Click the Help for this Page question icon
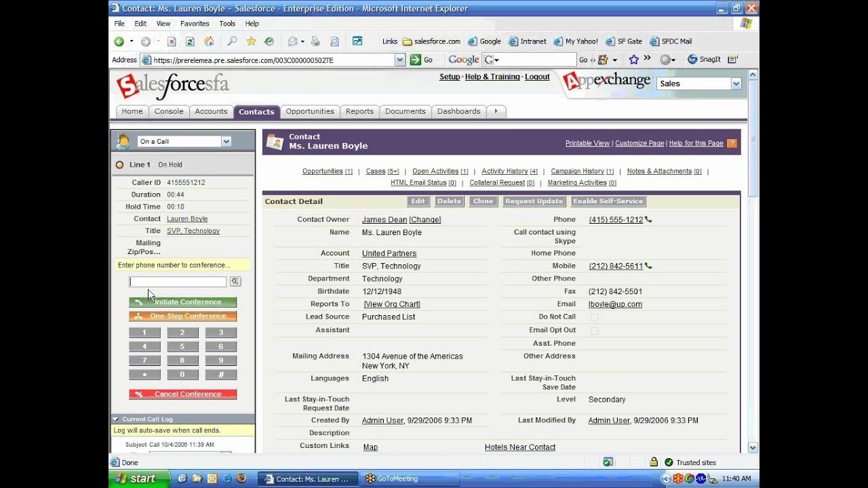 tap(732, 144)
